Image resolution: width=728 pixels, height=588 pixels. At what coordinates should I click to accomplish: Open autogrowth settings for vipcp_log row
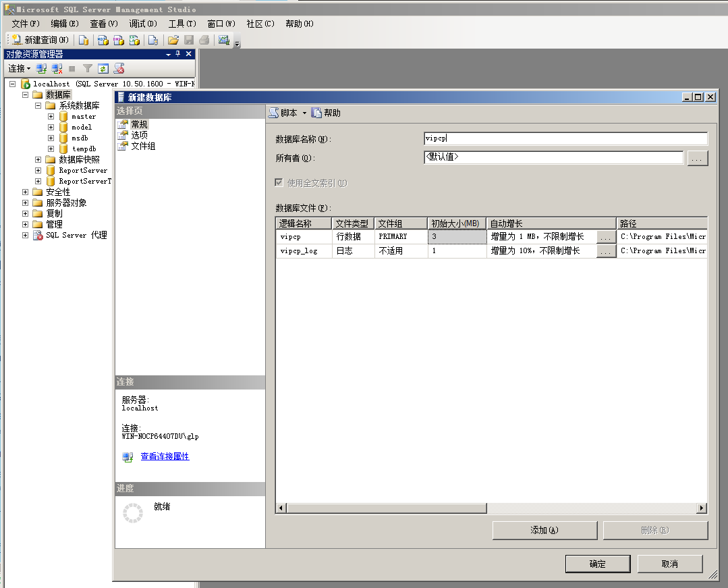pyautogui.click(x=606, y=251)
